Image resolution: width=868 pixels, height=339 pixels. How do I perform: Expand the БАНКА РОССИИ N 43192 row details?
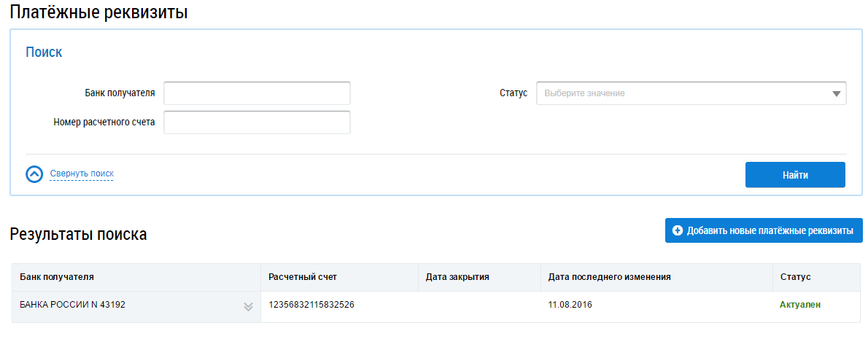(248, 307)
